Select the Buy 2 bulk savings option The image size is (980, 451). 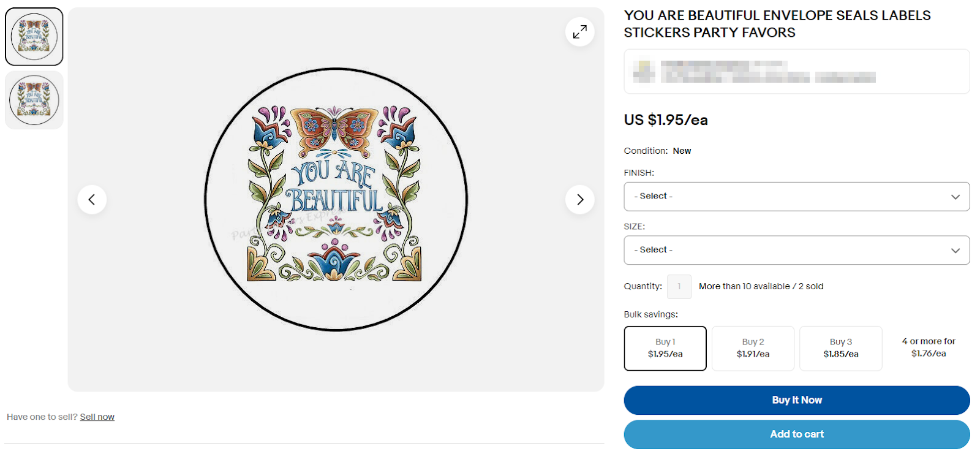click(x=753, y=348)
